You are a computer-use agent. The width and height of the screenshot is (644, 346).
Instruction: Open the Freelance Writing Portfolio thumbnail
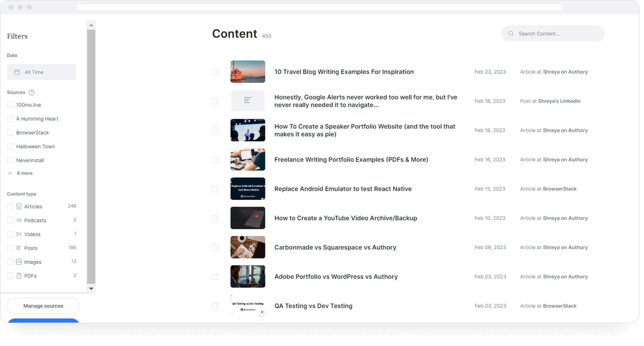(247, 160)
